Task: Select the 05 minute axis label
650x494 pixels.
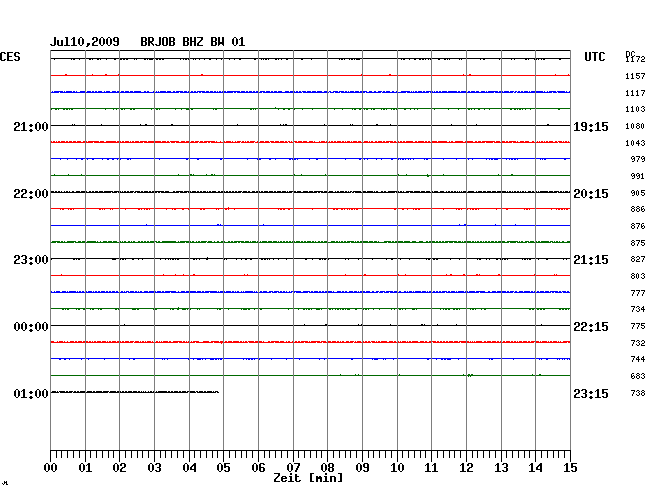Action: [223, 468]
